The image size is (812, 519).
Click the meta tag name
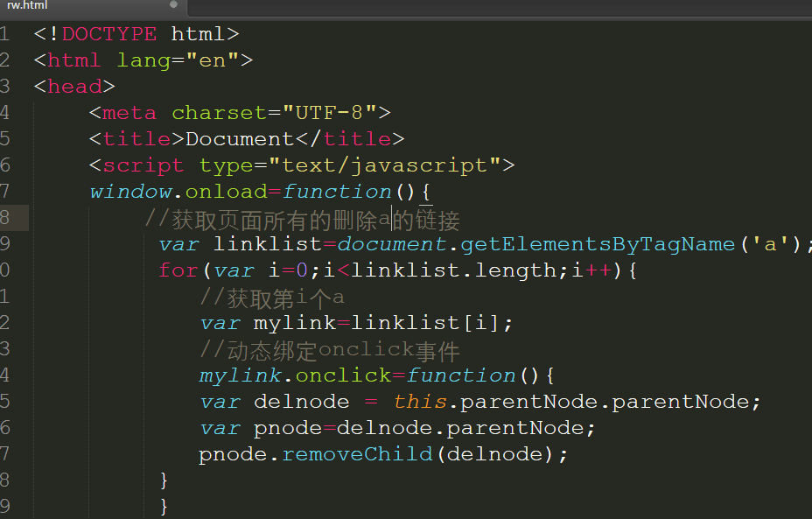click(129, 113)
